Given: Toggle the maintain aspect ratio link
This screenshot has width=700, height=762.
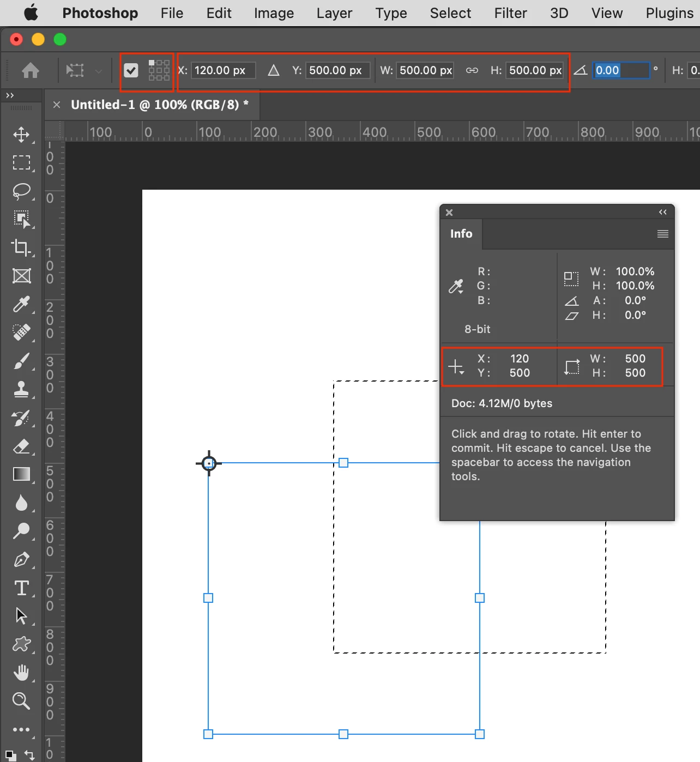Looking at the screenshot, I should (x=472, y=70).
